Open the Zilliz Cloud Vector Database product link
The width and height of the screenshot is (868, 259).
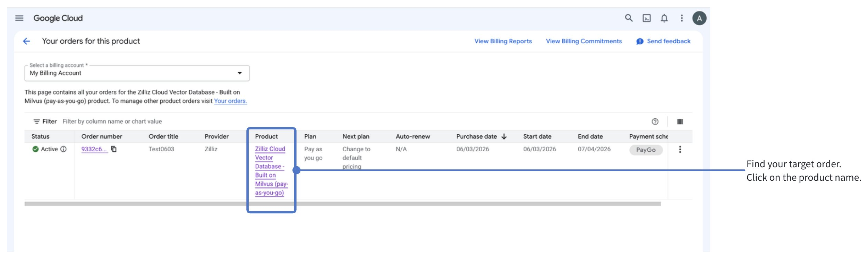pyautogui.click(x=271, y=171)
